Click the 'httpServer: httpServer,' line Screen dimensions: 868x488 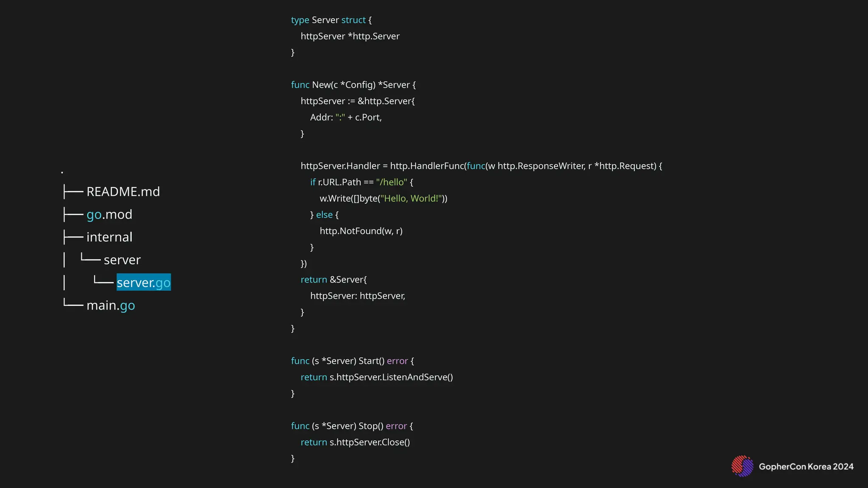point(358,296)
